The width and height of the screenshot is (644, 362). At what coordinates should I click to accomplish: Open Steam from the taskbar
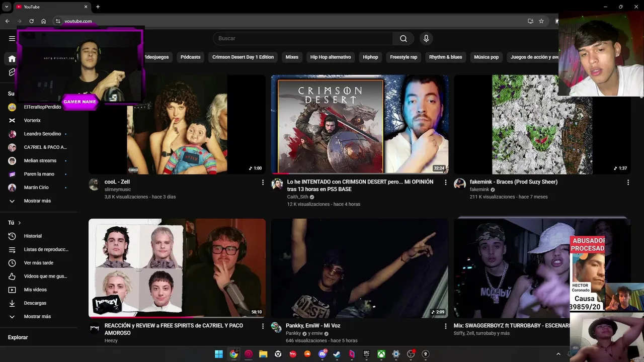point(337,354)
